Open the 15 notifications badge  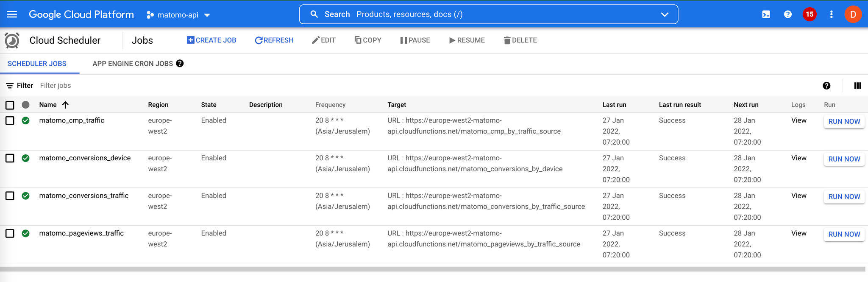pos(810,14)
